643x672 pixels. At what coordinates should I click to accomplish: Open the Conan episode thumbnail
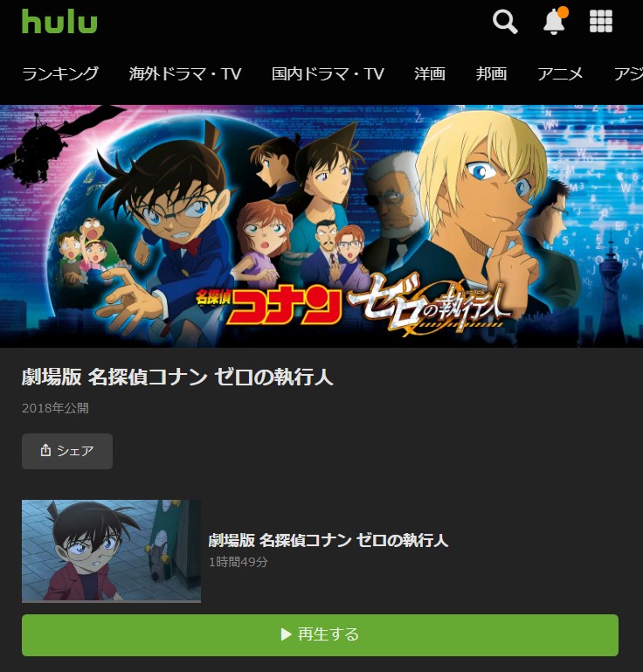coord(111,551)
